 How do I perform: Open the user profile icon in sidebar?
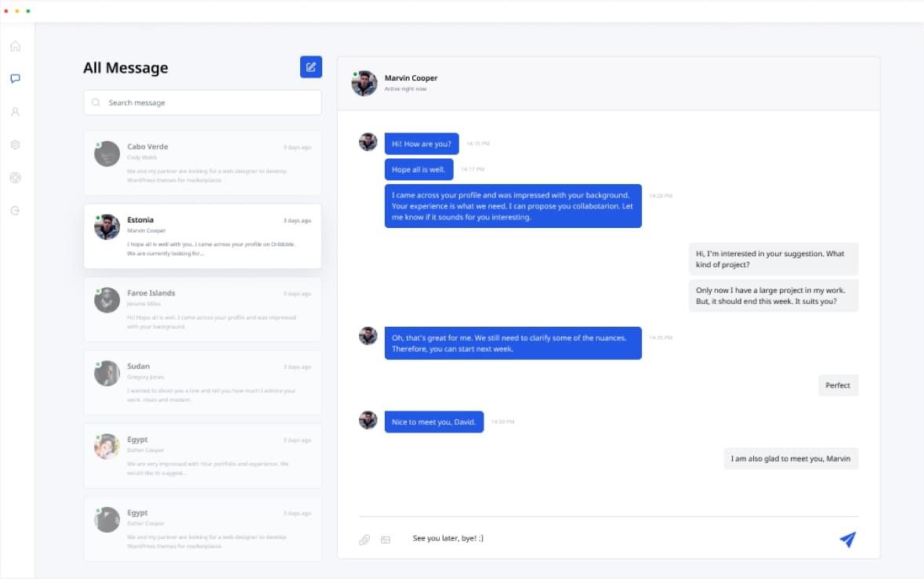15,112
